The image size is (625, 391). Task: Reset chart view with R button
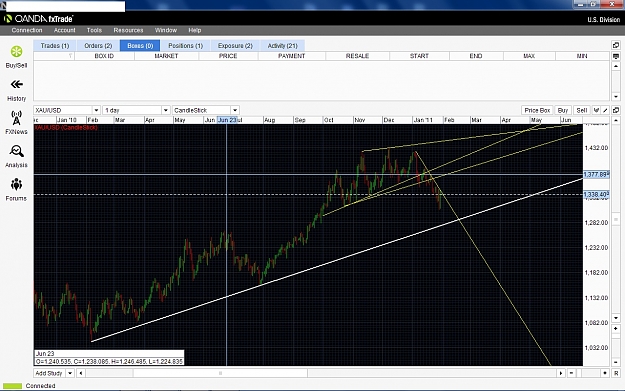(616, 373)
